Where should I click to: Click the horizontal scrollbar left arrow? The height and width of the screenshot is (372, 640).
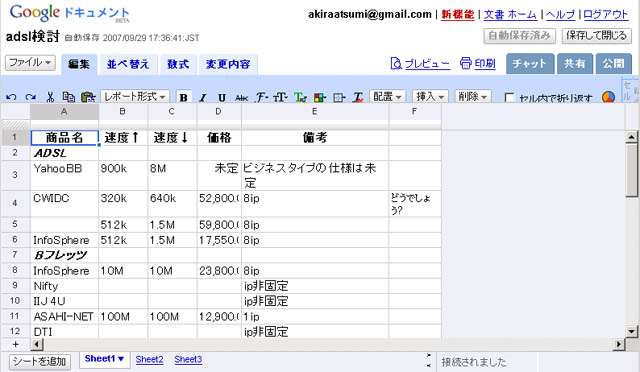point(37,345)
